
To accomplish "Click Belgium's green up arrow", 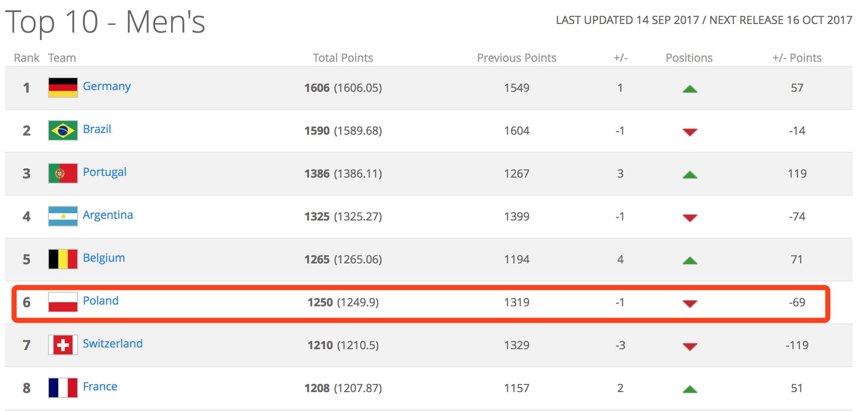I will click(x=690, y=261).
